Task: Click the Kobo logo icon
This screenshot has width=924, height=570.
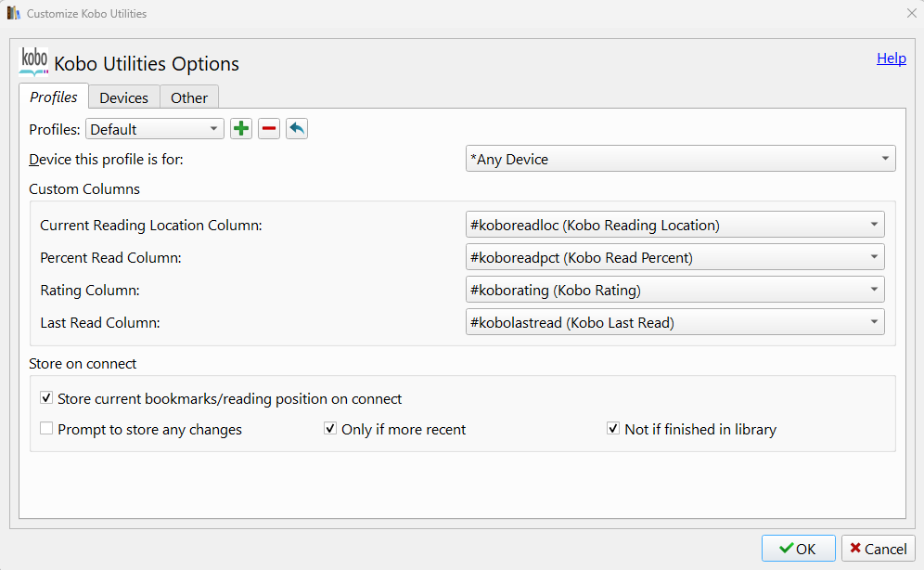Action: [x=33, y=61]
